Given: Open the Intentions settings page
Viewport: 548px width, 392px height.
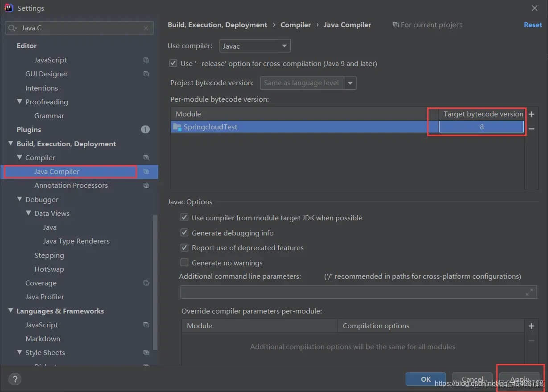Looking at the screenshot, I should click(41, 88).
